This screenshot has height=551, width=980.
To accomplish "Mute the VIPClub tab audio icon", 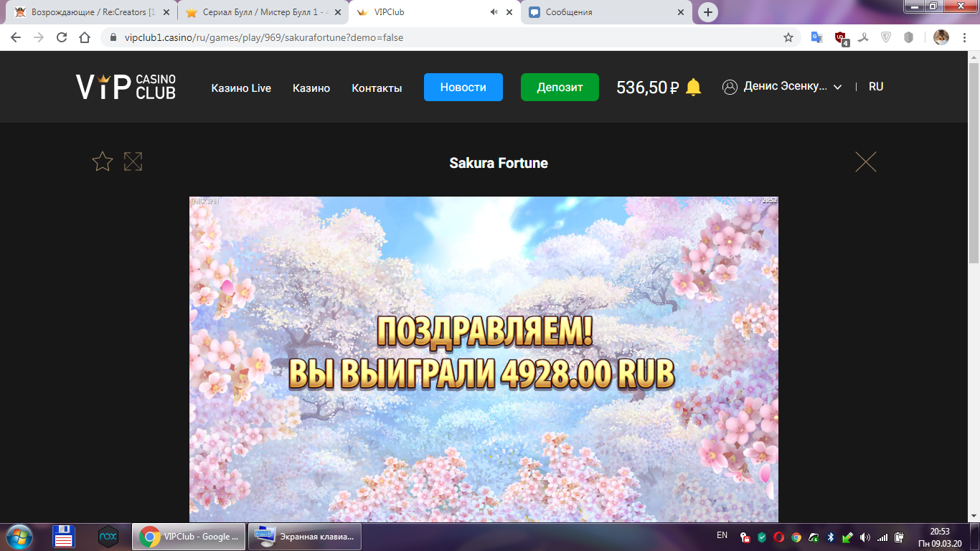I will click(x=494, y=12).
